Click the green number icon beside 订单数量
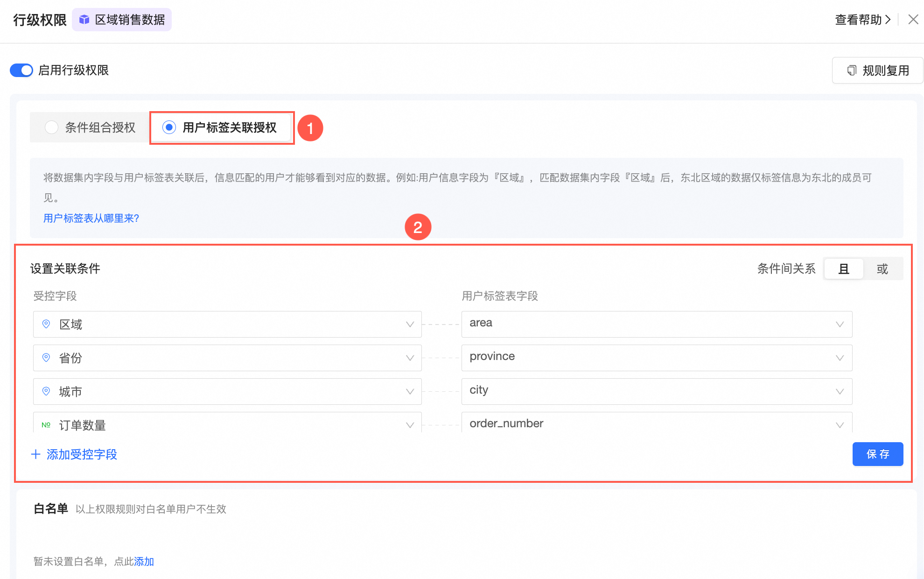Viewport: 924px width, 579px height. [x=46, y=425]
